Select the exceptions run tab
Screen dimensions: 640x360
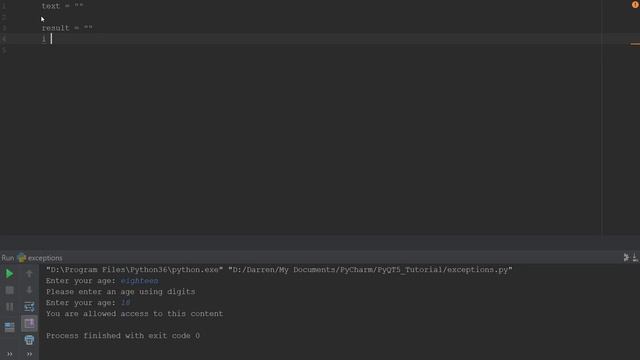pos(40,258)
